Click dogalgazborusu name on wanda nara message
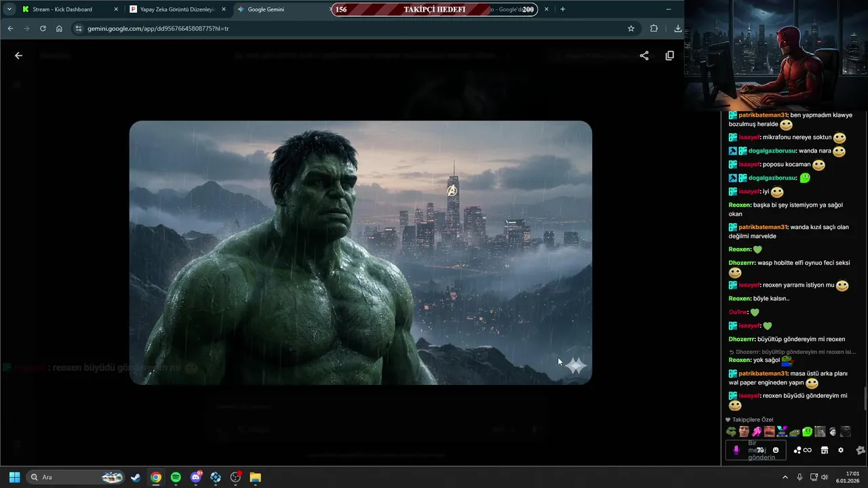This screenshot has width=868, height=488. tap(772, 150)
